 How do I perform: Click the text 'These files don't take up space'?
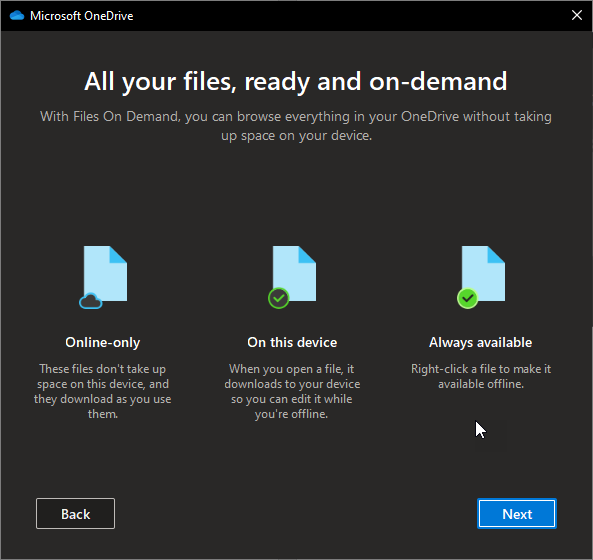tap(102, 391)
